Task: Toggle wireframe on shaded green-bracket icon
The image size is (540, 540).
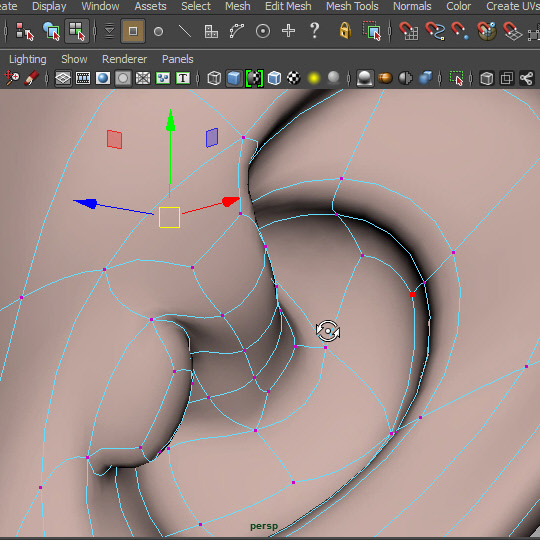Action: tap(254, 78)
